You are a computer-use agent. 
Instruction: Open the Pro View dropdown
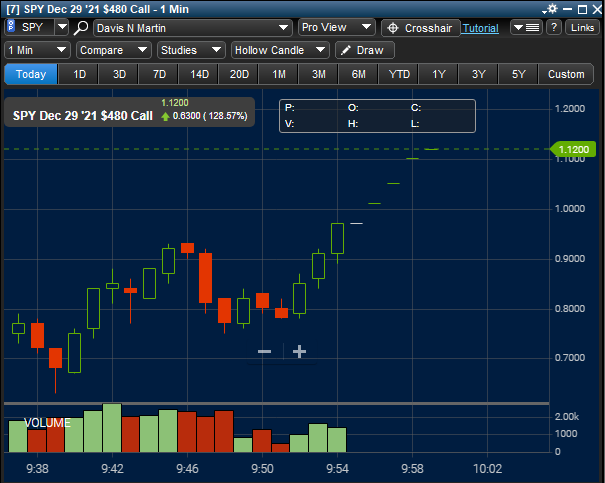click(x=337, y=28)
